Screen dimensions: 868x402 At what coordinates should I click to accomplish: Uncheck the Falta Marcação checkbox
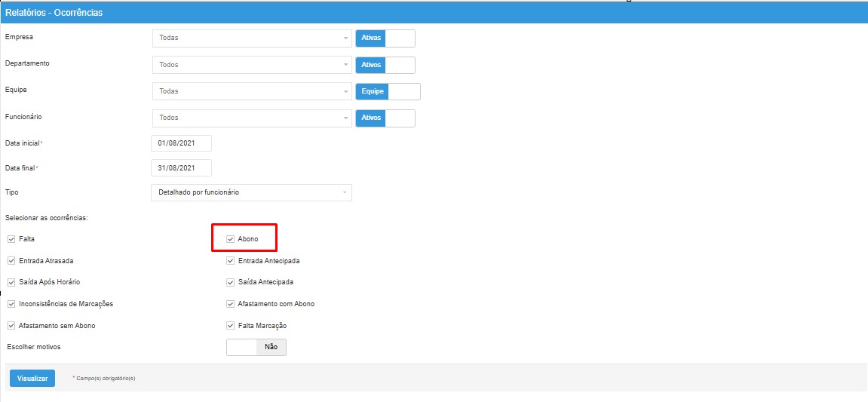click(231, 326)
